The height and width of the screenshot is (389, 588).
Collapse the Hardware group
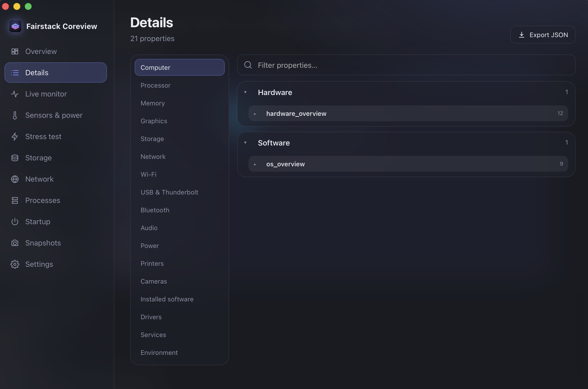(245, 92)
